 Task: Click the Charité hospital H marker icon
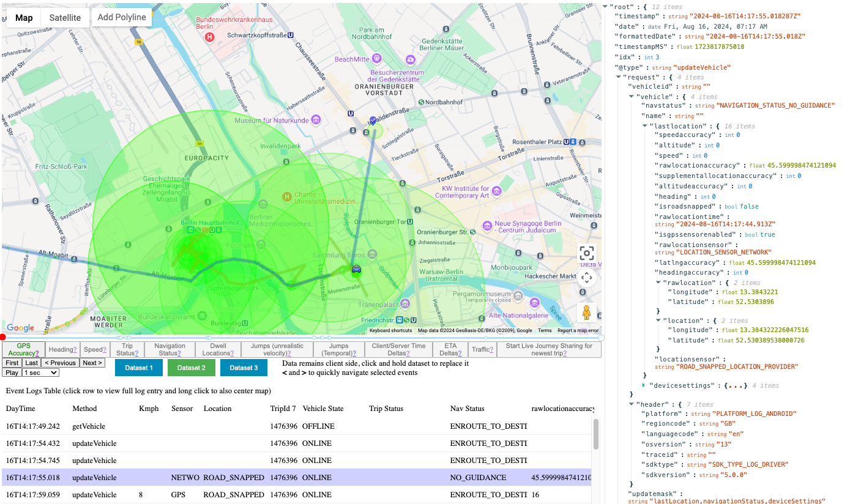point(286,196)
